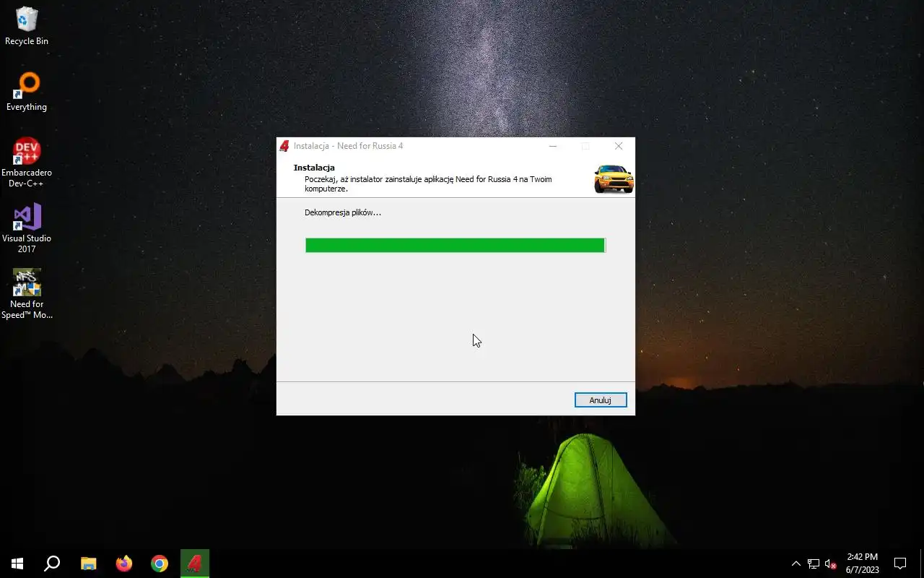Click the installer title 'Instalacja - Need for Russia 4'
The image size is (924, 578).
click(x=348, y=146)
